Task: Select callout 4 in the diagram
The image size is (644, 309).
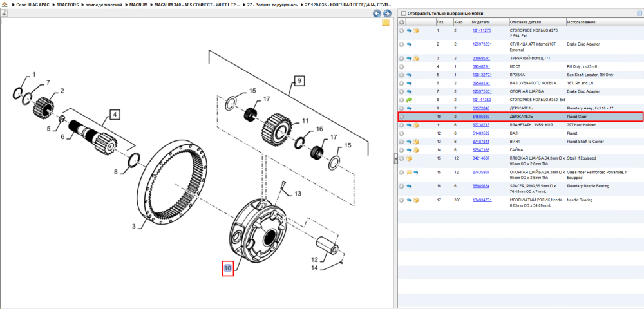Action: coord(115,115)
